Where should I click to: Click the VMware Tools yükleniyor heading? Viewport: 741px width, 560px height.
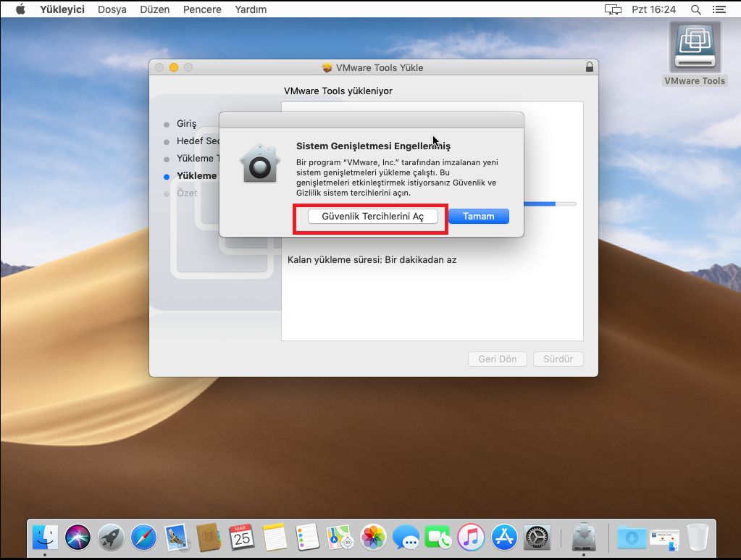(338, 91)
